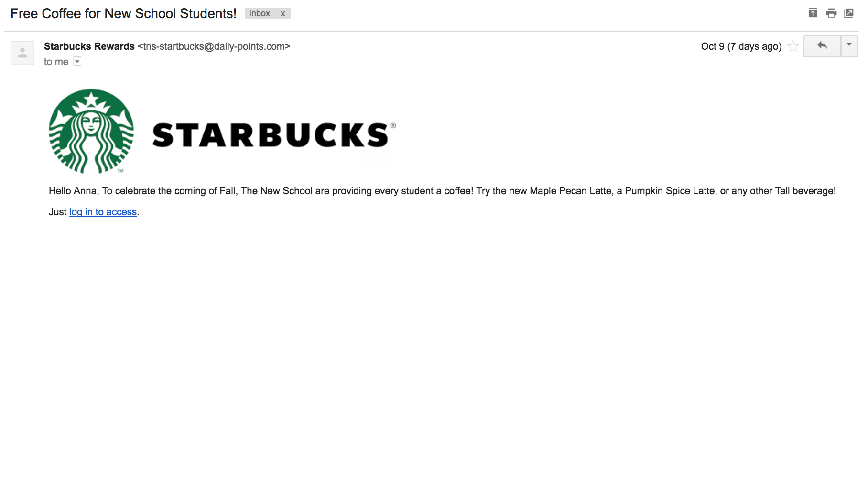The image size is (868, 486).
Task: Click the Inbox label tag
Action: tap(260, 13)
